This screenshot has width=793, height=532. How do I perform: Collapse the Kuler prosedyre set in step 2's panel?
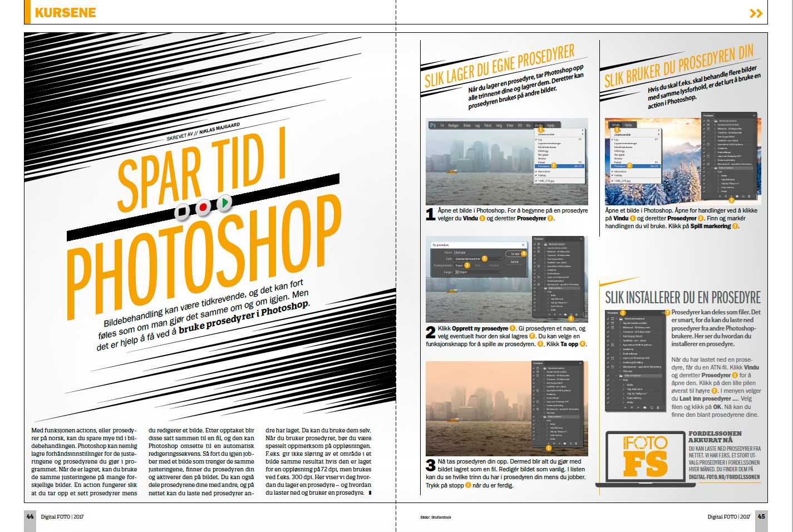(x=543, y=288)
